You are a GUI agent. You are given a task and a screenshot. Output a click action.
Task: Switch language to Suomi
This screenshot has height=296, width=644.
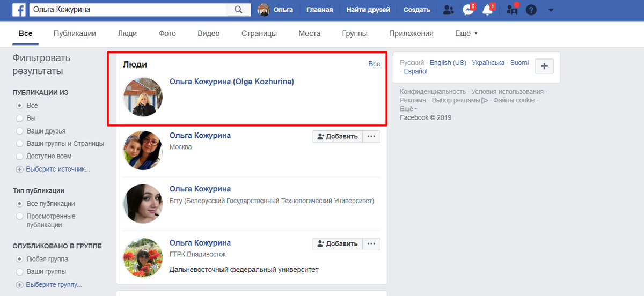tap(519, 63)
